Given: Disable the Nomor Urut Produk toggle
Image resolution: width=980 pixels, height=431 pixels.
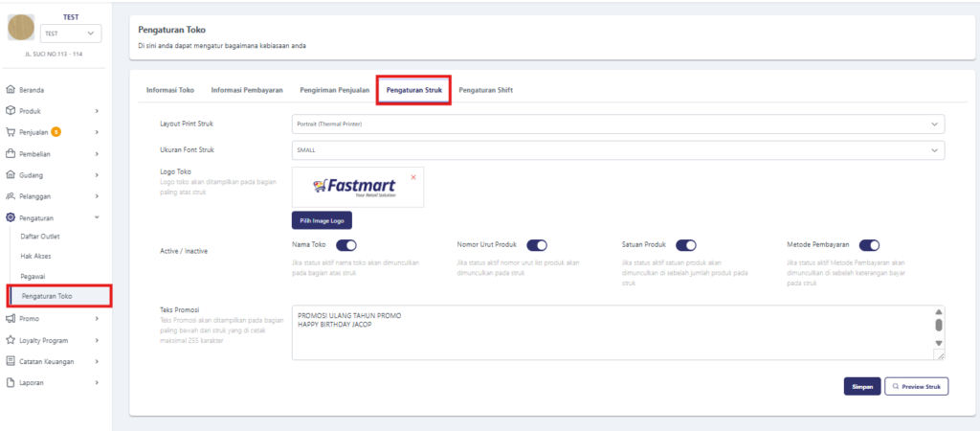Looking at the screenshot, I should [x=537, y=245].
